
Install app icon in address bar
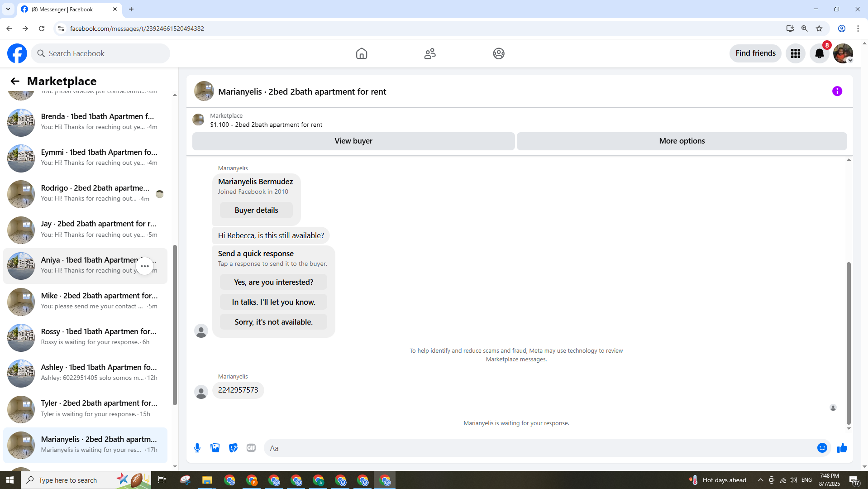coord(790,29)
